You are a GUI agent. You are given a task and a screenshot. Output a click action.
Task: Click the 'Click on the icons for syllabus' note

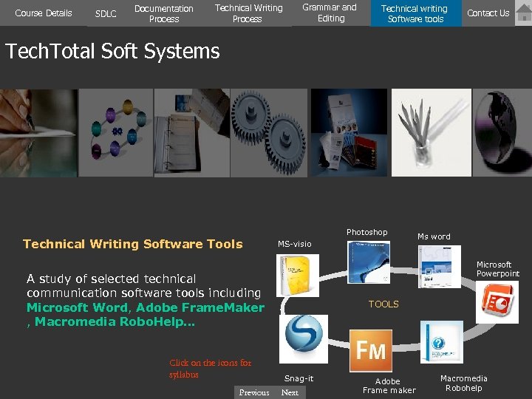(211, 369)
